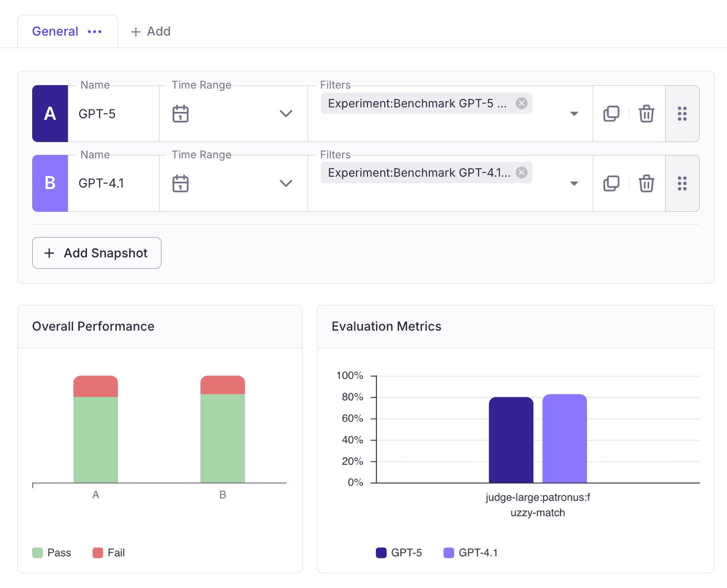
Task: Switch to the General tab
Action: pos(55,32)
